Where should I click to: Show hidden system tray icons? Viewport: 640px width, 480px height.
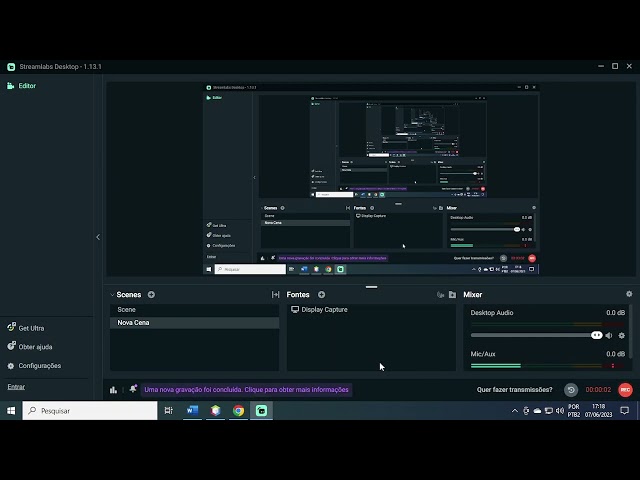pos(514,411)
